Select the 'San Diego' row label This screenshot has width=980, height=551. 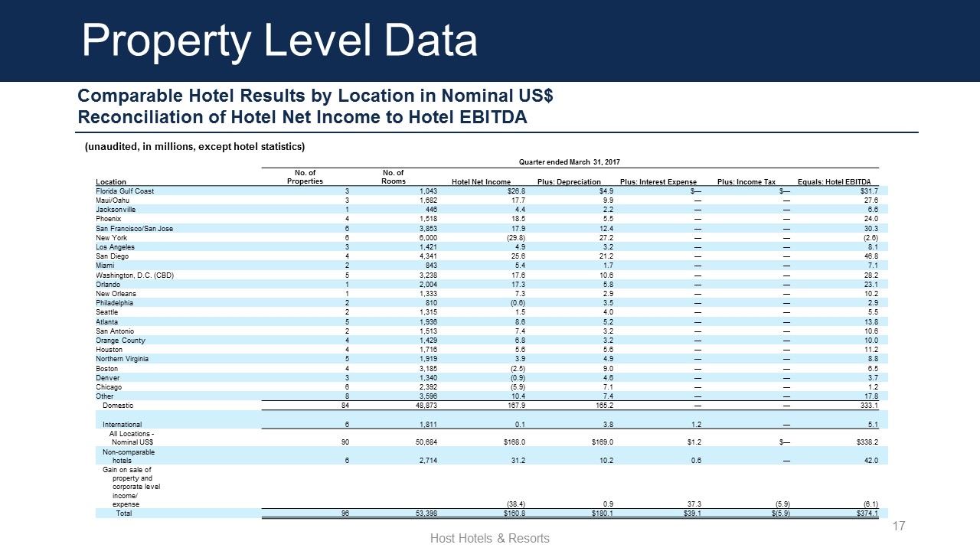112,256
